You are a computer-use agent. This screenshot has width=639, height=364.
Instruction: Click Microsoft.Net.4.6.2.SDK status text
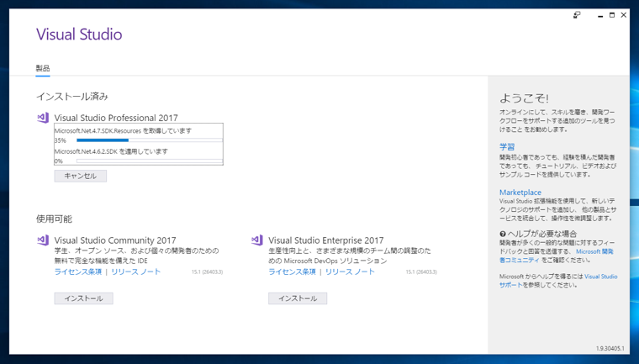[111, 151]
